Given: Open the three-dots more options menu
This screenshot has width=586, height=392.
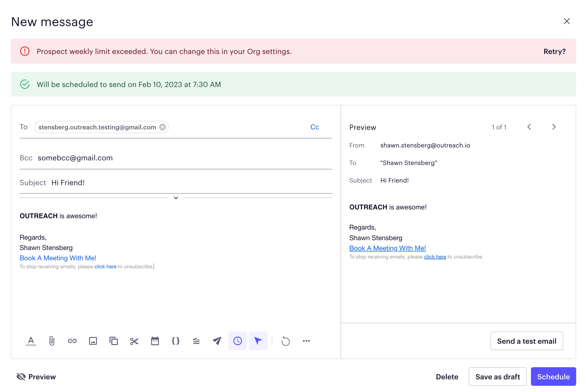Looking at the screenshot, I should pyautogui.click(x=306, y=341).
